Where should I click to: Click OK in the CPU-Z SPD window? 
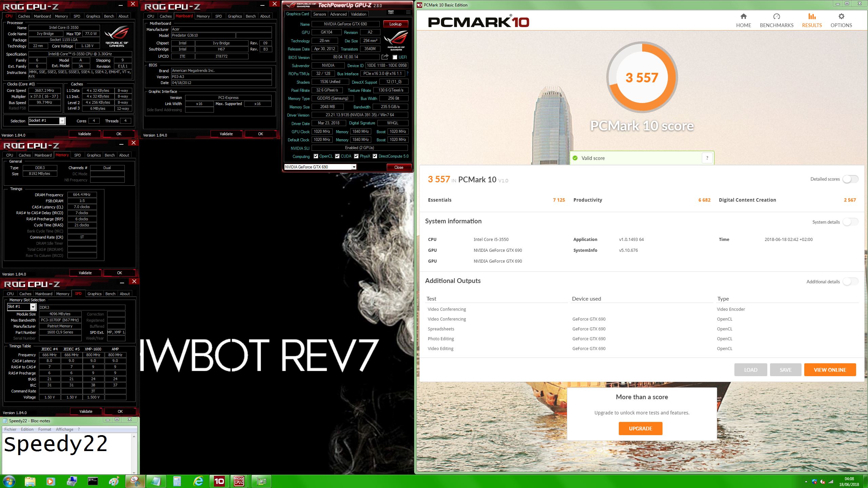point(120,411)
